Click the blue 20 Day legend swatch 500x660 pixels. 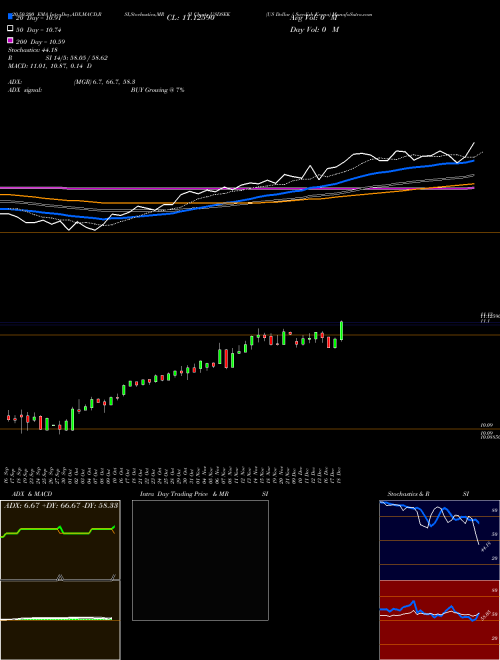click(x=10, y=16)
